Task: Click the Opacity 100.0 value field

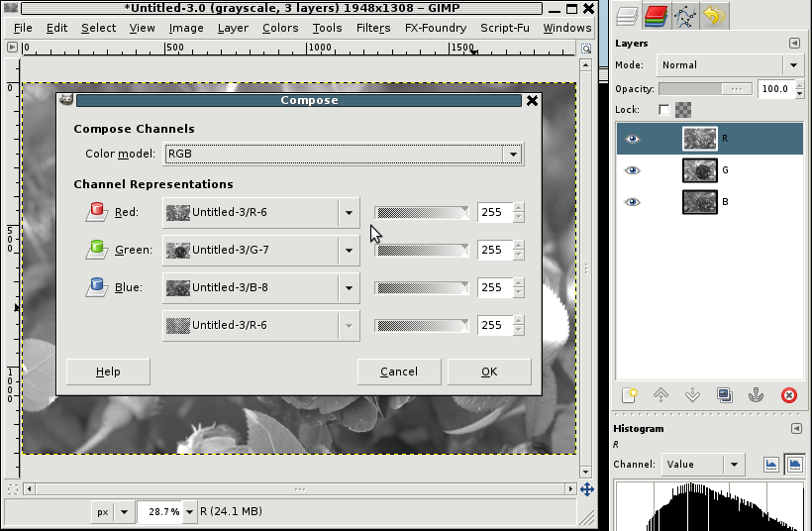Action: (x=775, y=89)
